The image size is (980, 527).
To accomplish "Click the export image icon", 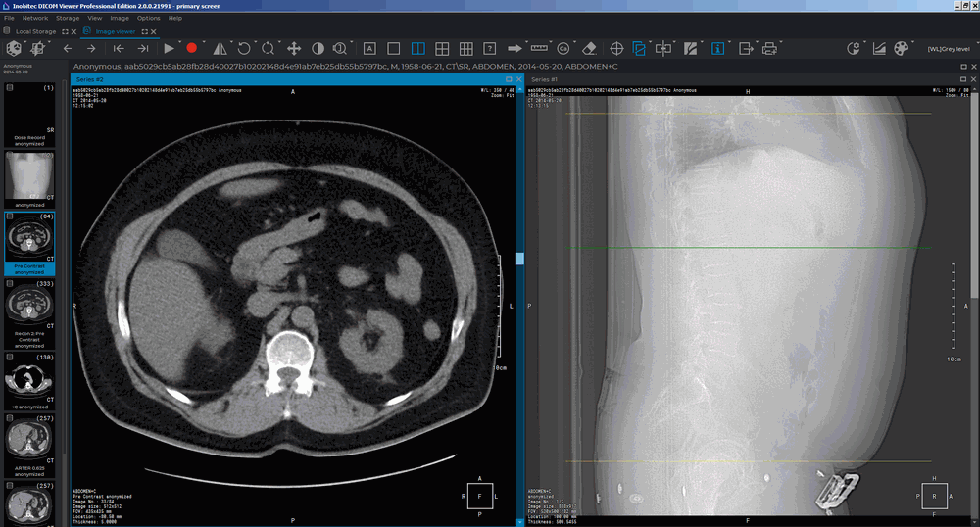I will tap(745, 48).
